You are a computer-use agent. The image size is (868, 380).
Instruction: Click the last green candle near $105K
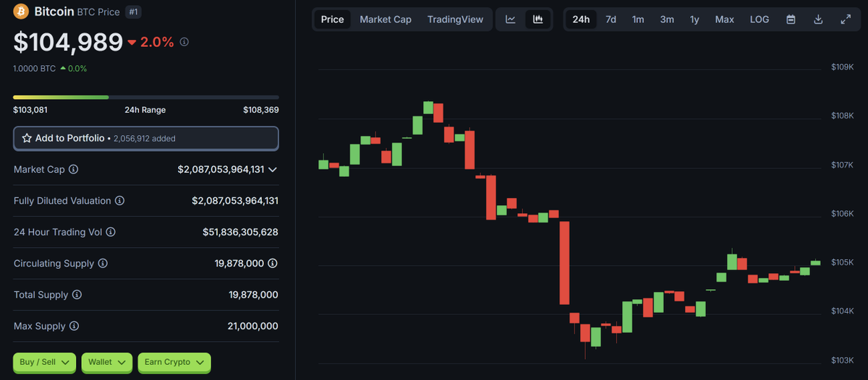coord(816,262)
